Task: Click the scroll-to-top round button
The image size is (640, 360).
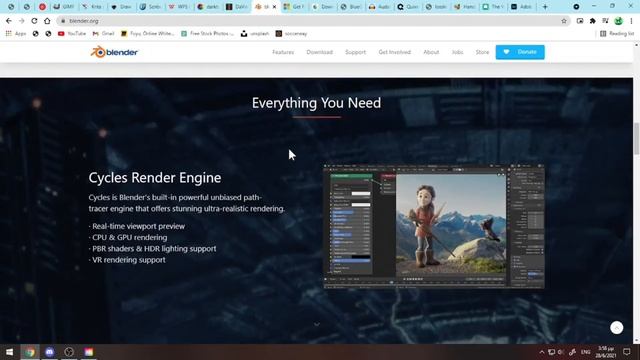Action: coord(616,327)
